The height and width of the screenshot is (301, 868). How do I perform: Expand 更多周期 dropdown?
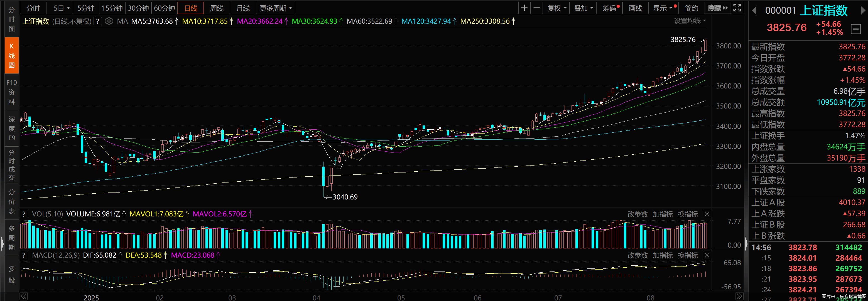(x=276, y=8)
